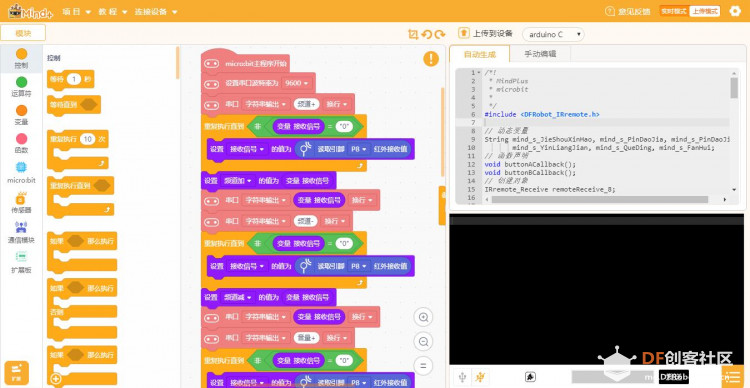This screenshot has height=388, width=750.
Task: Open the 扩展板 block category
Action: pyautogui.click(x=21, y=262)
